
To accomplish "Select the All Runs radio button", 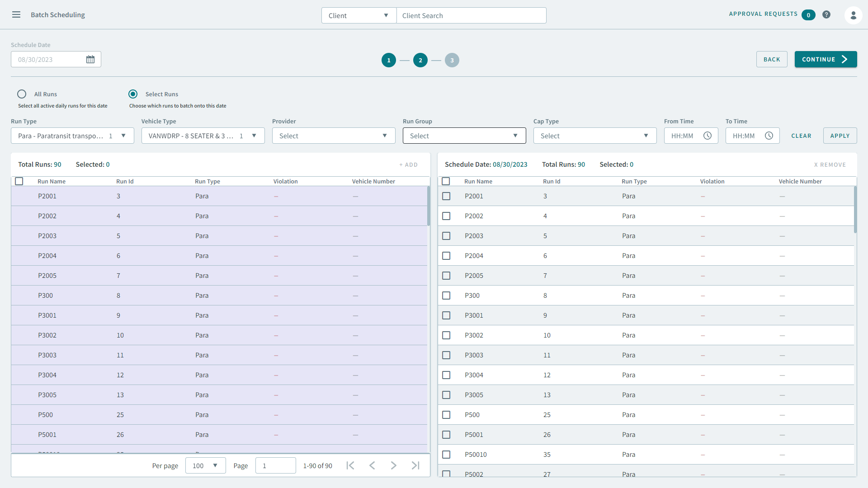I will click(x=22, y=94).
